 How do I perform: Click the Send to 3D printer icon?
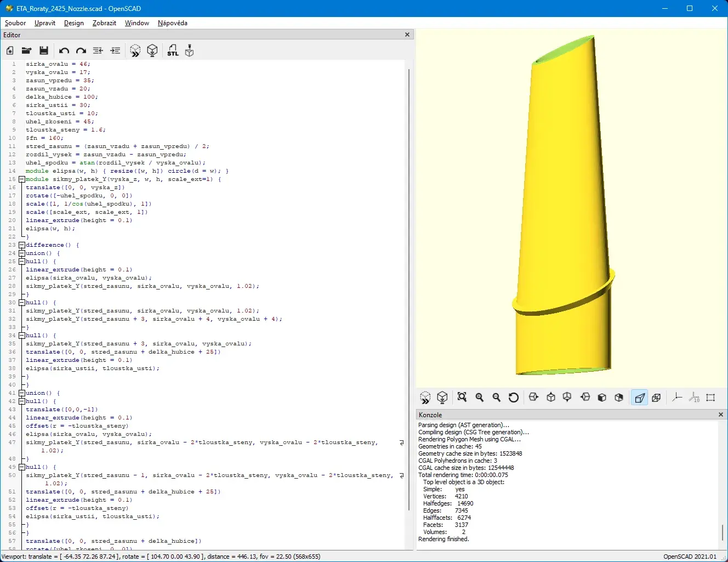point(190,51)
